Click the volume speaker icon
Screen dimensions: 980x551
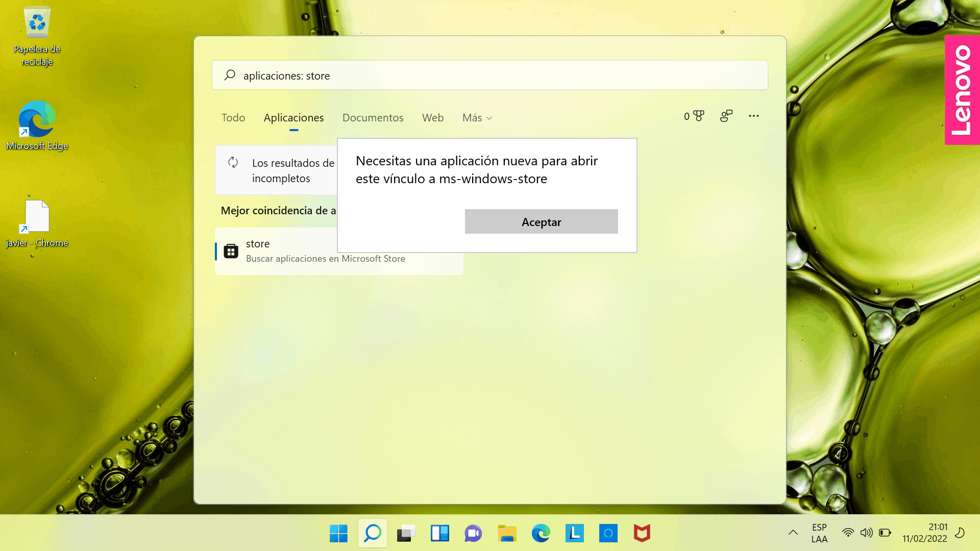[866, 533]
